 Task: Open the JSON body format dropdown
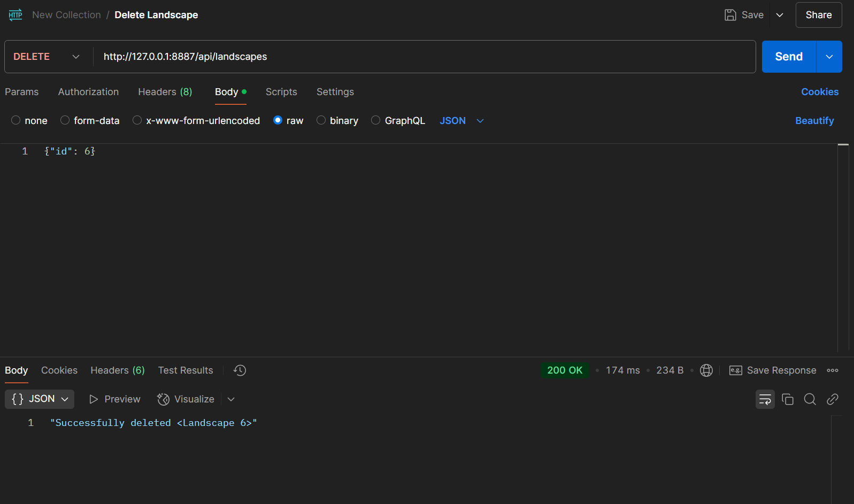point(462,121)
